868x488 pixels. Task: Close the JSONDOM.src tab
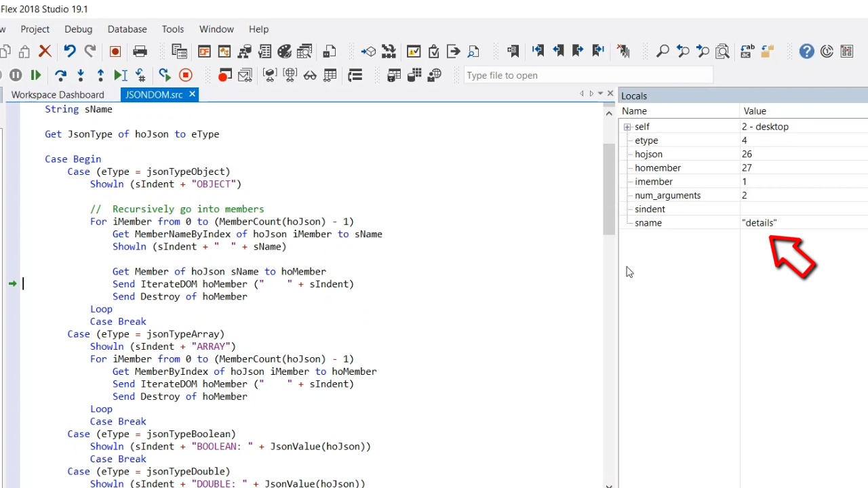[193, 94]
